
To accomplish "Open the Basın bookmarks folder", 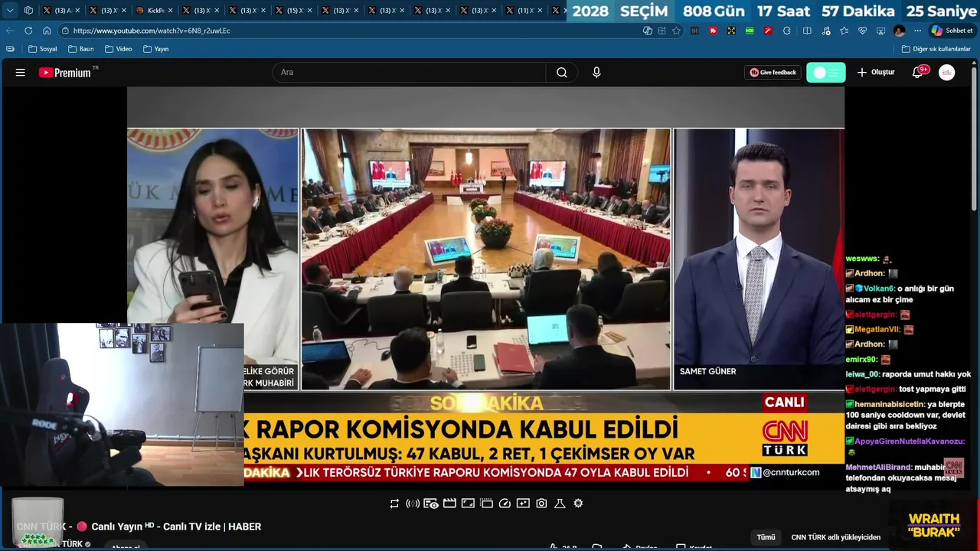I will click(x=80, y=49).
